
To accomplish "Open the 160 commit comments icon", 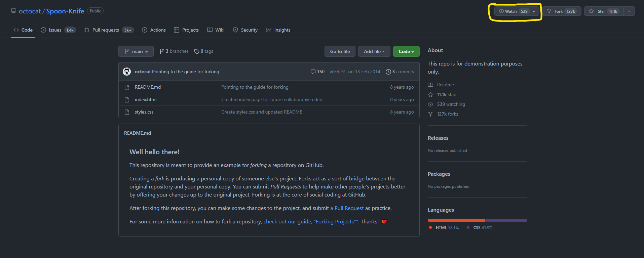I will pos(317,72).
